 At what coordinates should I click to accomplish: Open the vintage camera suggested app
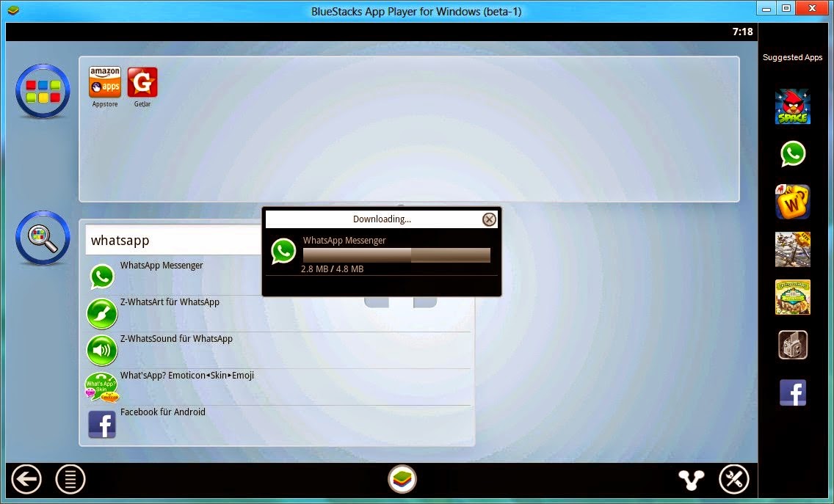pyautogui.click(x=792, y=345)
